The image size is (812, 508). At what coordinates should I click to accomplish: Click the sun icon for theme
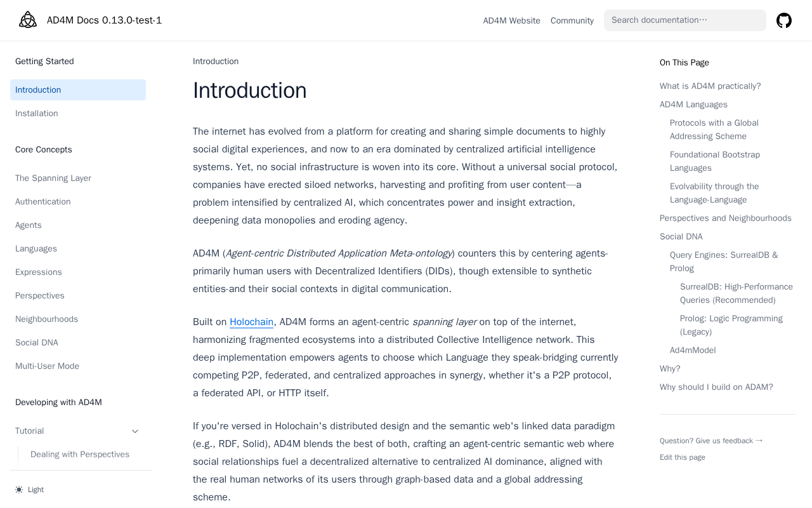pyautogui.click(x=19, y=490)
